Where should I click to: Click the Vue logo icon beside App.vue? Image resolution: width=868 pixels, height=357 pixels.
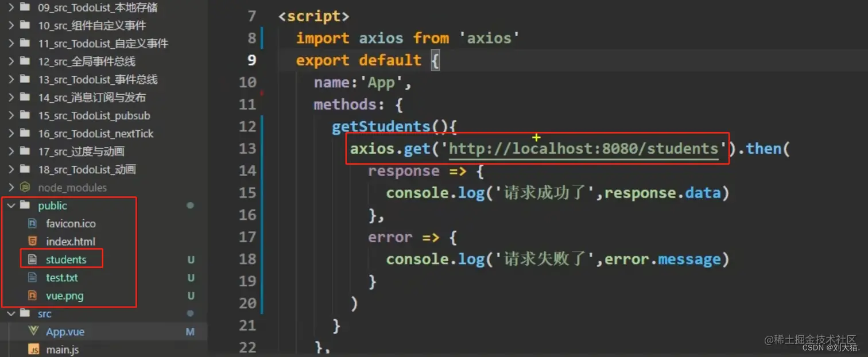click(33, 331)
